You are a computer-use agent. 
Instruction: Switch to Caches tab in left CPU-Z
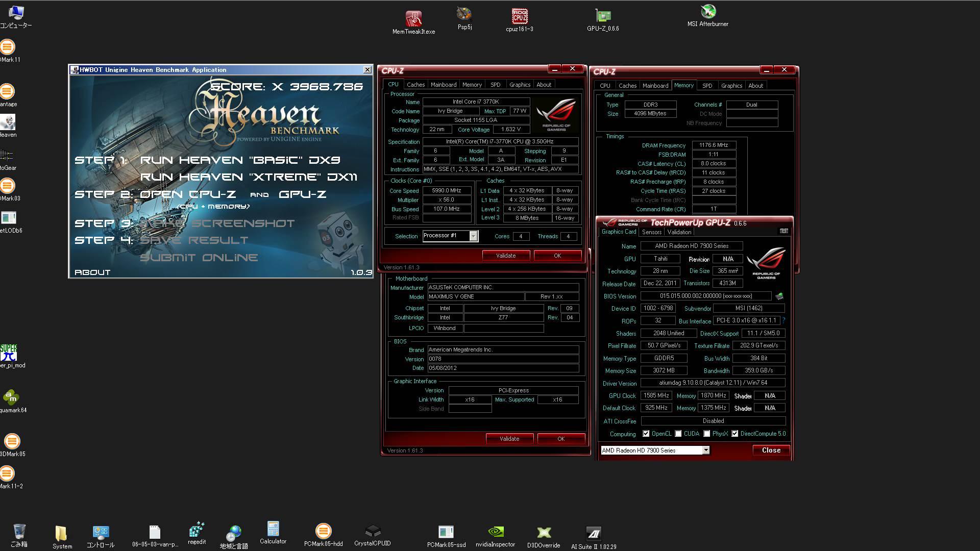tap(415, 85)
